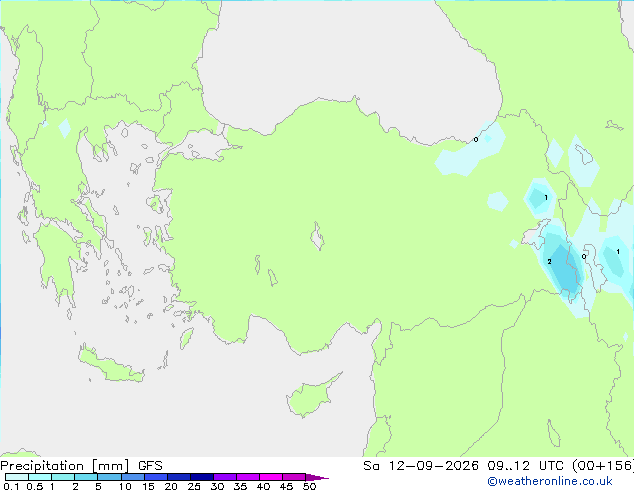Screen dimensions: 634x490
Task: Click the (00+156) forecast offset label
Action: pos(603,466)
